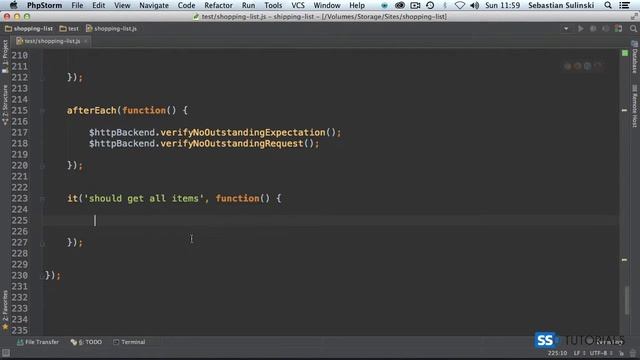Click user name Sebastian Sulinski in menu bar

(x=561, y=5)
